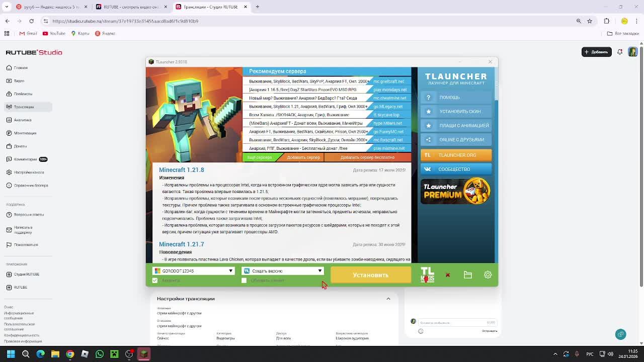Open the GORODOT 12345 account dropdown
Screen dimensions: 644x362
[x=194, y=271]
